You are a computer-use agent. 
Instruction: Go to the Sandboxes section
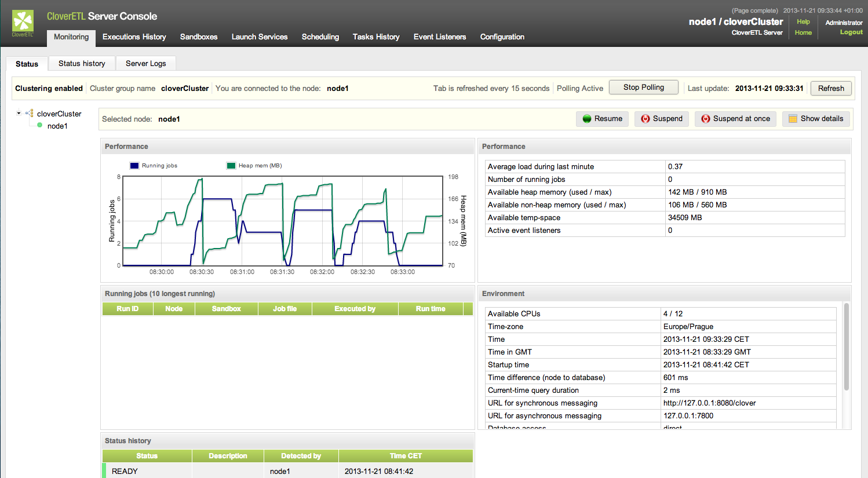(x=199, y=37)
